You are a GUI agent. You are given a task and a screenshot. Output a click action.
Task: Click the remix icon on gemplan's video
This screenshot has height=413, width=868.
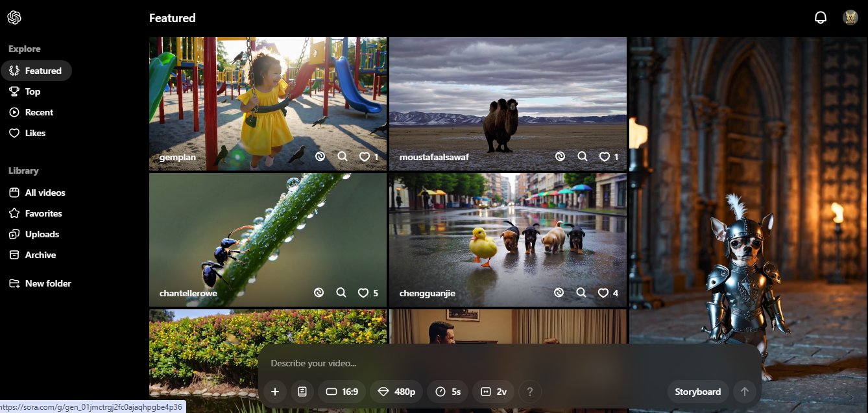coord(319,157)
